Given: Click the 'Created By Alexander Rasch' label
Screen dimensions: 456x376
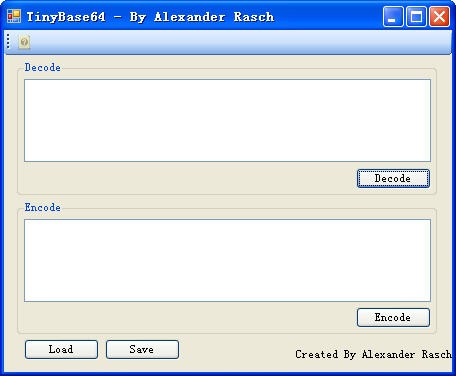Looking at the screenshot, I should 373,354.
